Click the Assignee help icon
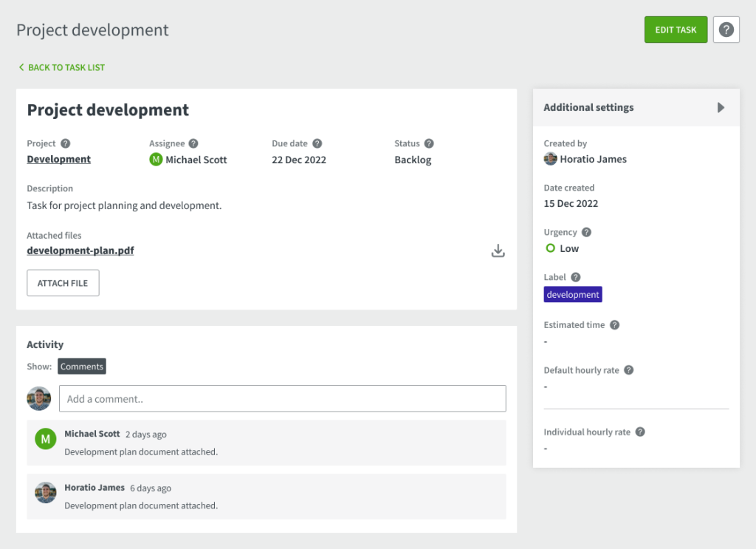Screen dimensions: 756x549 coord(193,143)
